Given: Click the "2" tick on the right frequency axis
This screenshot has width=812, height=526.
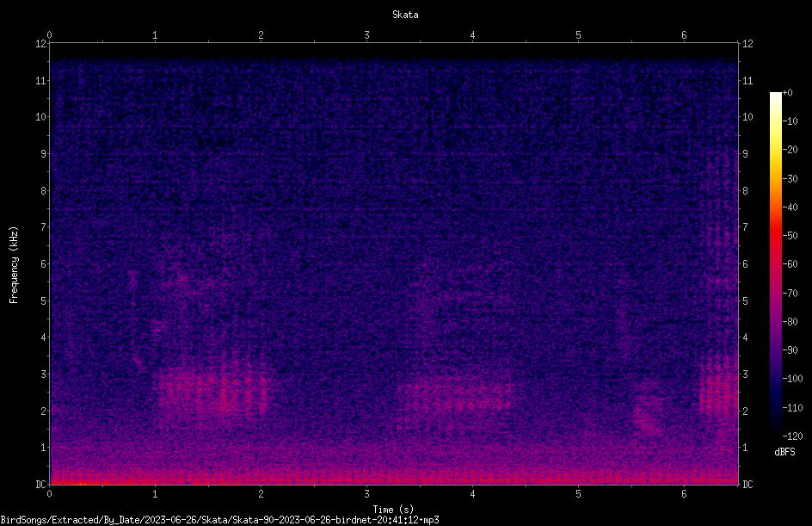Looking at the screenshot, I should pyautogui.click(x=745, y=411).
